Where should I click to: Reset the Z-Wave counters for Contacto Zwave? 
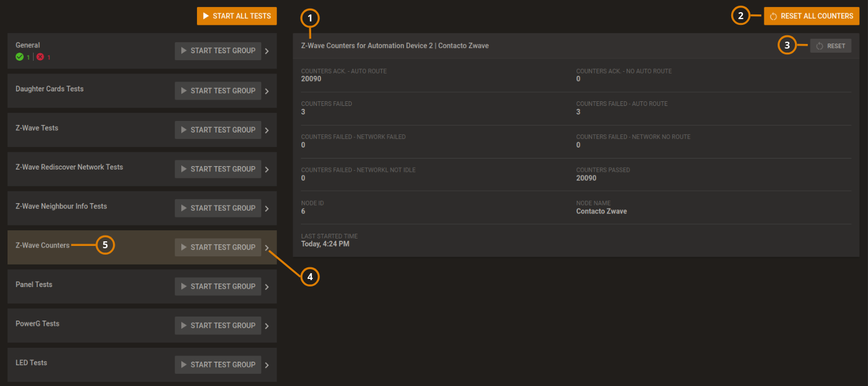pos(830,46)
